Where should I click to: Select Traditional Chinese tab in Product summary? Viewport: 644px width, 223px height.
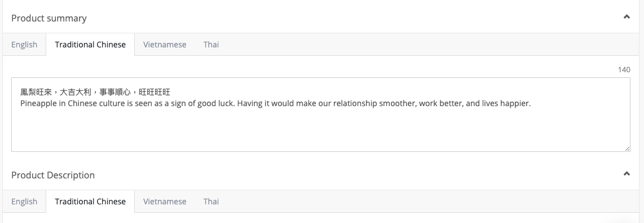point(90,45)
